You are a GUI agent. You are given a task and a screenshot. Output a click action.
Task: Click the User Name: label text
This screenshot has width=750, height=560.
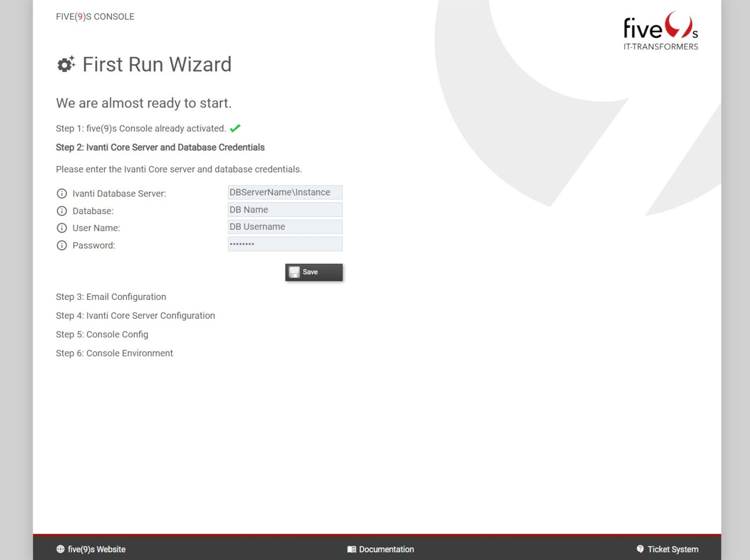coord(96,228)
